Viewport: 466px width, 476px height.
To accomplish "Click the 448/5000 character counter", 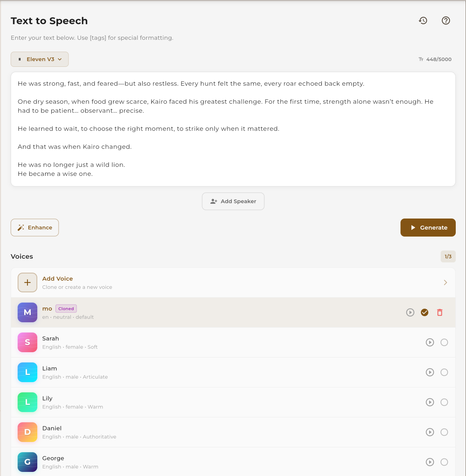I will (435, 59).
